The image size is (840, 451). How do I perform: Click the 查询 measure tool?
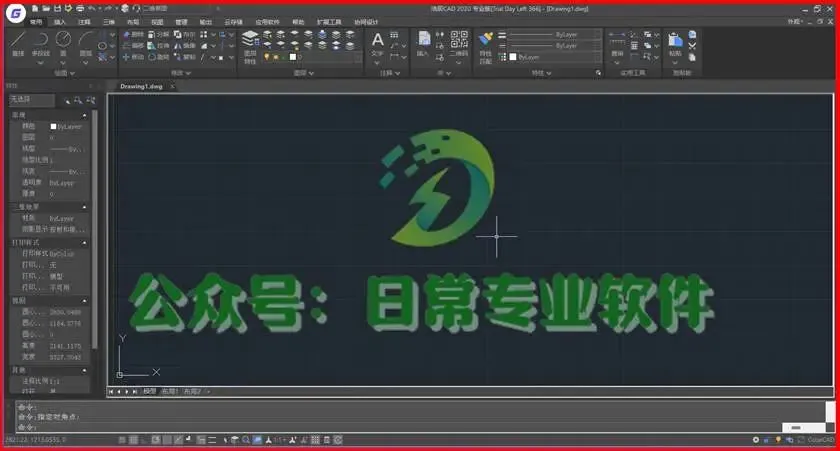(617, 44)
